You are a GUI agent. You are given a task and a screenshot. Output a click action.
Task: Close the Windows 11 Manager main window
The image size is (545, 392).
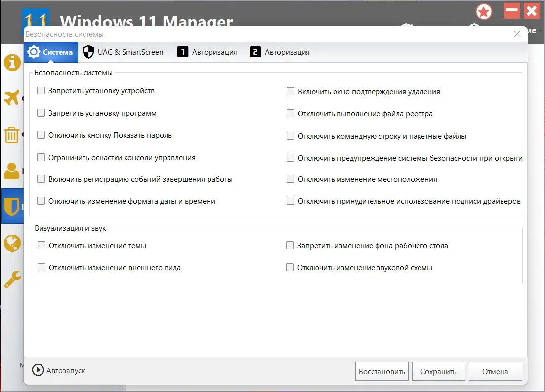(x=532, y=11)
